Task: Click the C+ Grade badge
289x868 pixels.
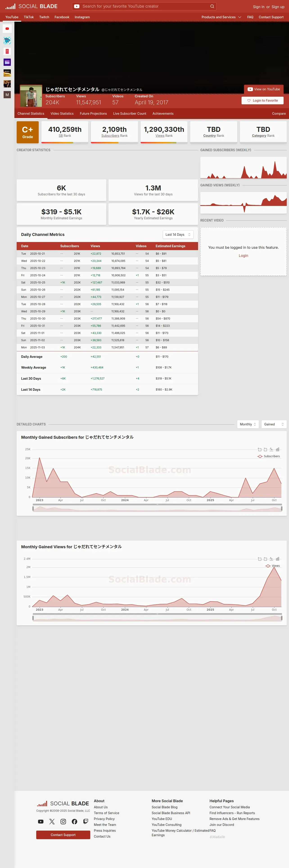Action: point(28,132)
